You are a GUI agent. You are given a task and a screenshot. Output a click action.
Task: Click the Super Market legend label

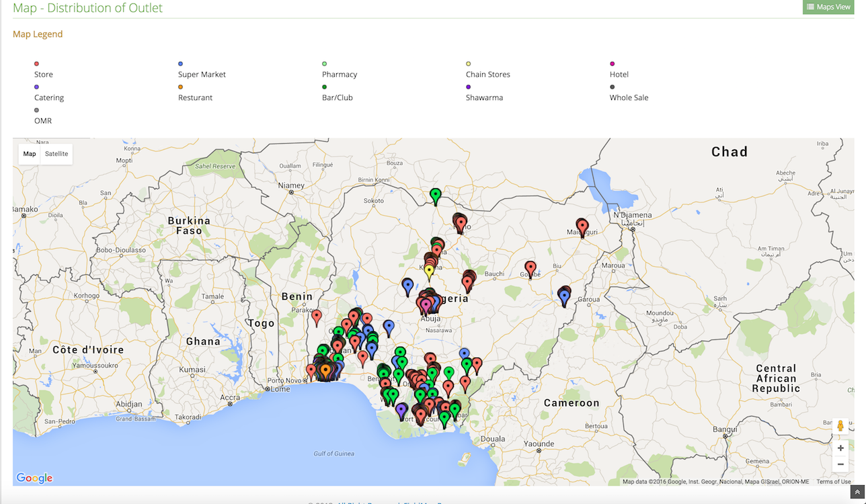click(x=202, y=75)
